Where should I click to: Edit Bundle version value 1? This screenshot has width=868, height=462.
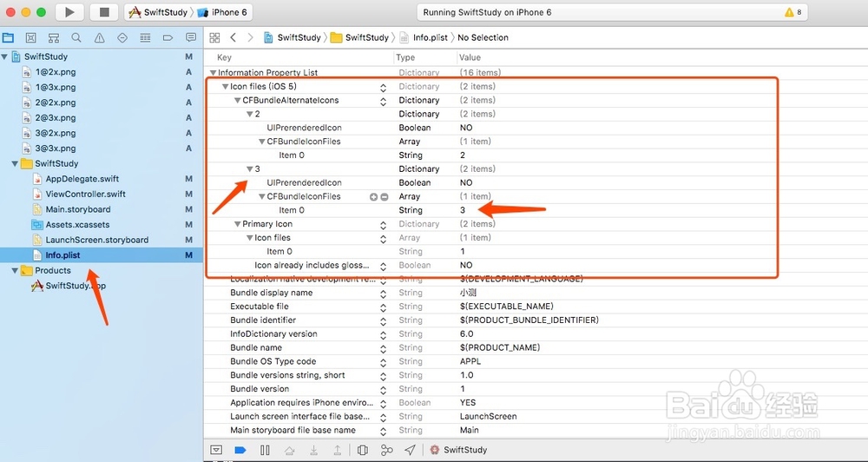pyautogui.click(x=463, y=389)
